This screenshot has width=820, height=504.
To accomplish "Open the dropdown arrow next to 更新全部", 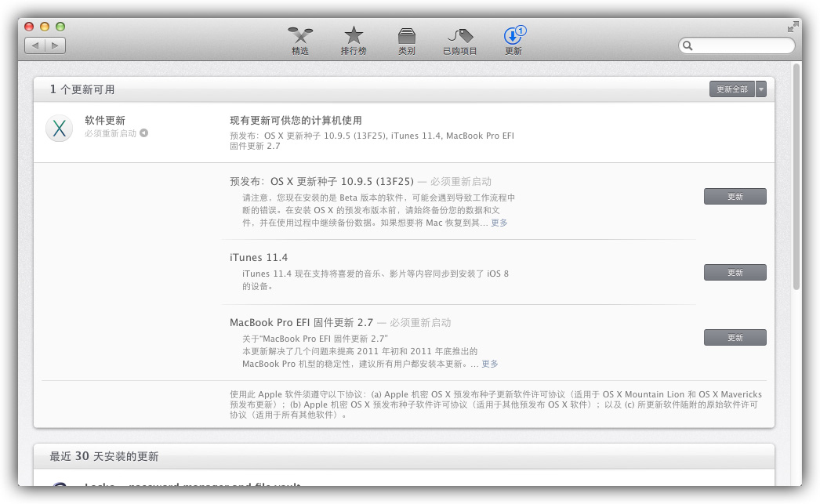I will pos(761,89).
